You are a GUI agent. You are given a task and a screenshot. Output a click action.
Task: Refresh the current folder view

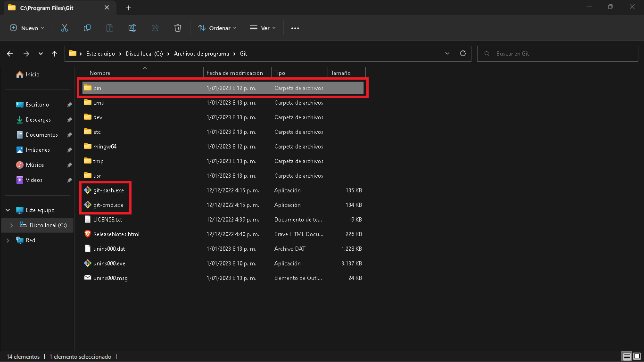[x=463, y=53]
